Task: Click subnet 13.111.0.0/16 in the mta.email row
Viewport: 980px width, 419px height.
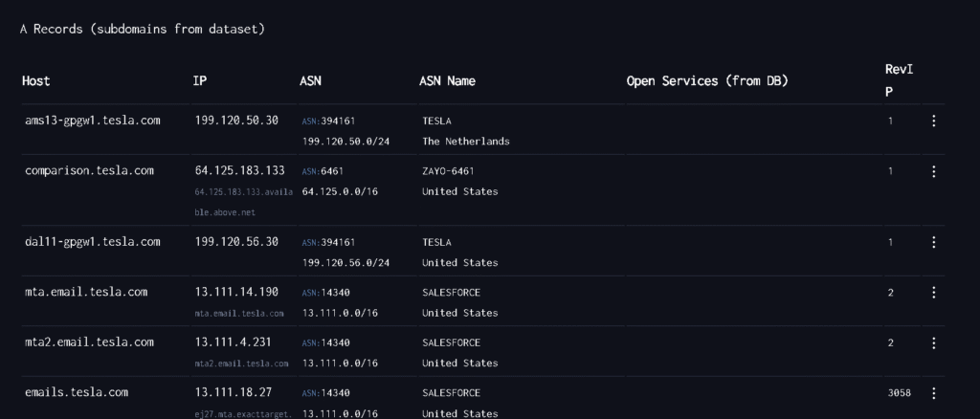Action: pyautogui.click(x=340, y=313)
